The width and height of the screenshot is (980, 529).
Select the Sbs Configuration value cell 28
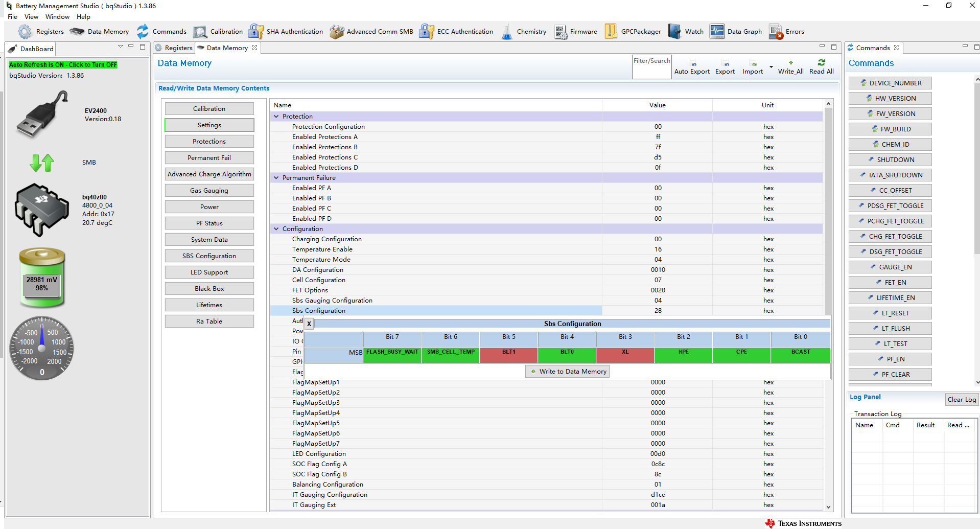[658, 311]
